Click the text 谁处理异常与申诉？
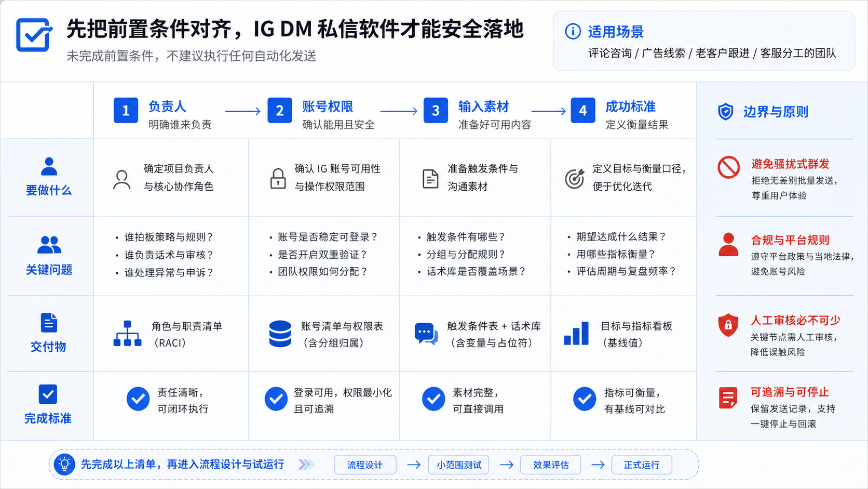The width and height of the screenshot is (868, 489). [169, 272]
